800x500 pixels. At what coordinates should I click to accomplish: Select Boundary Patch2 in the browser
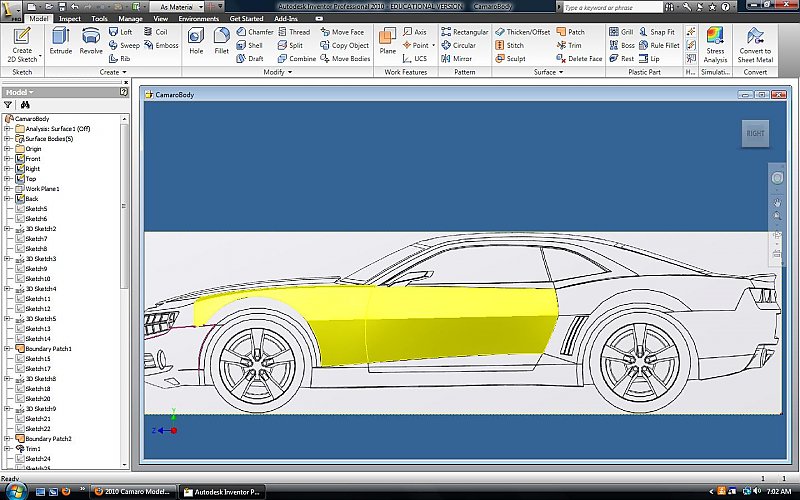[48, 439]
